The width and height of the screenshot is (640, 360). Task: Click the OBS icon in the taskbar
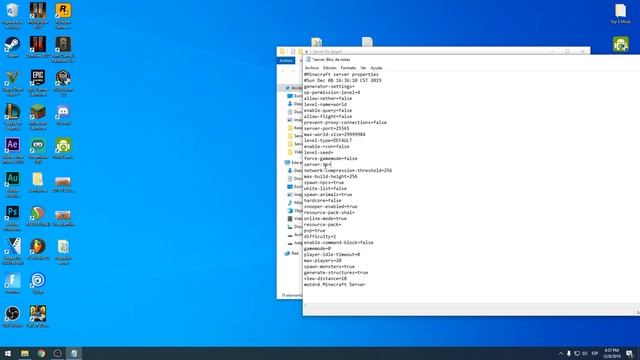point(57,353)
